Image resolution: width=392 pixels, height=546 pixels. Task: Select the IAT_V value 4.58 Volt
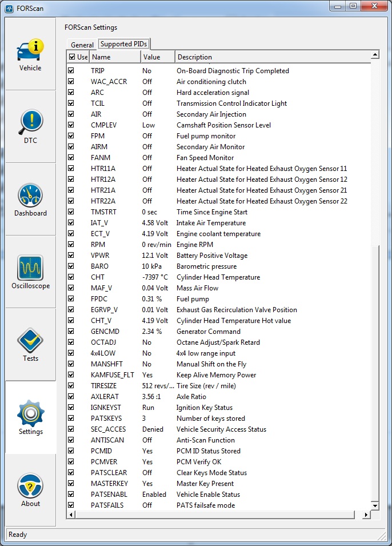pos(155,223)
